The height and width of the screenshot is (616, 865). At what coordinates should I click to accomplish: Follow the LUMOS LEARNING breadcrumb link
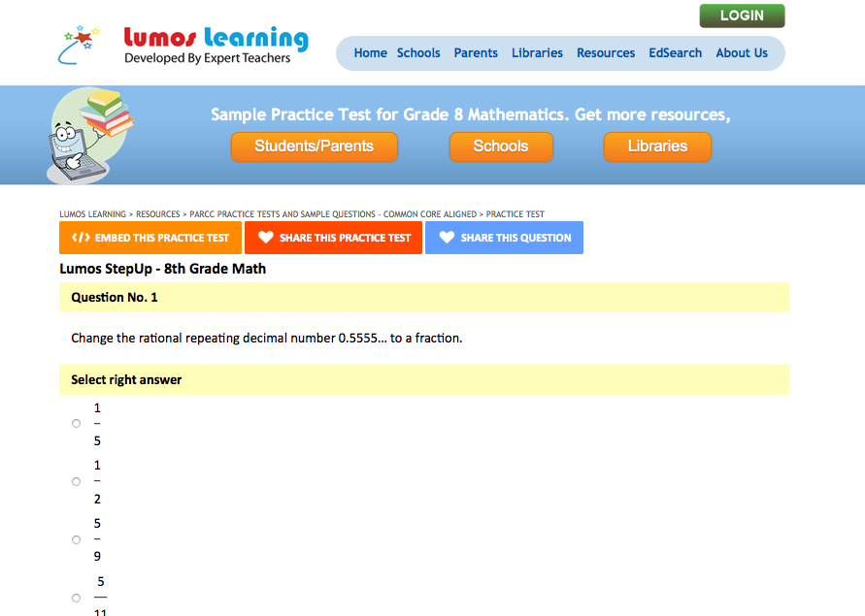(x=92, y=214)
